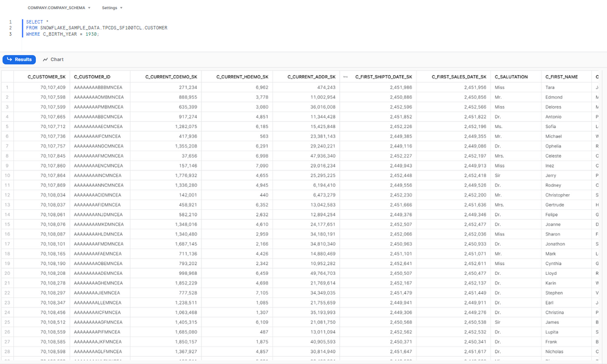Viewport: 607px width, 364px height.
Task: Click the C_CURRENT_CDEMO_SK column header
Action: point(171,77)
